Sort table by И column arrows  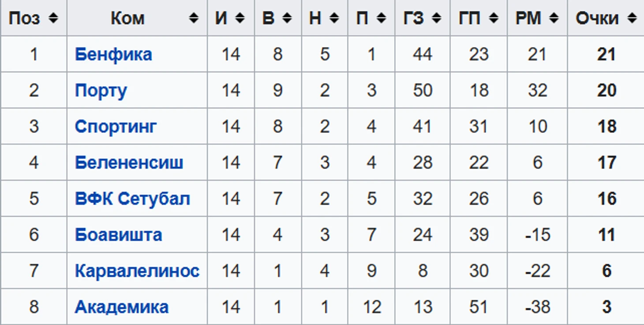(240, 19)
